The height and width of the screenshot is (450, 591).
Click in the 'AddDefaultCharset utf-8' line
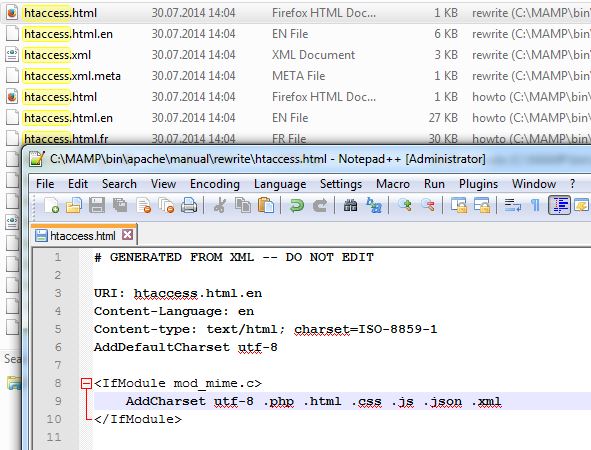185,347
